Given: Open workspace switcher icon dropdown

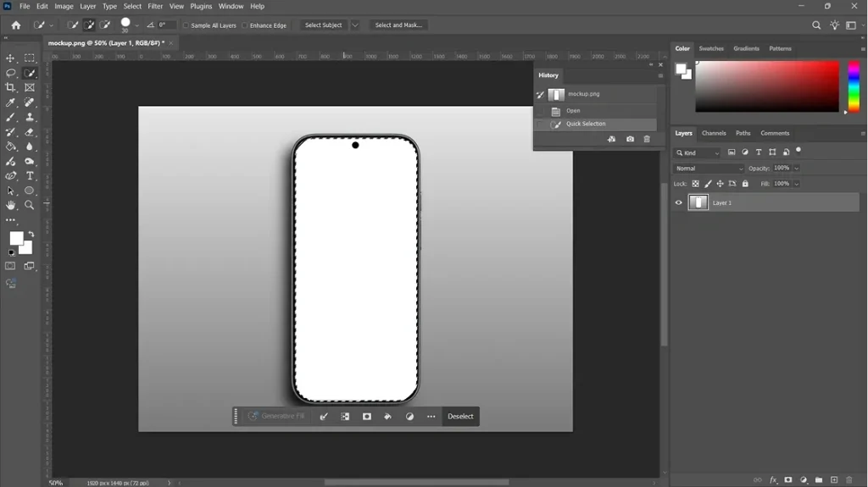Looking at the screenshot, I should point(853,25).
